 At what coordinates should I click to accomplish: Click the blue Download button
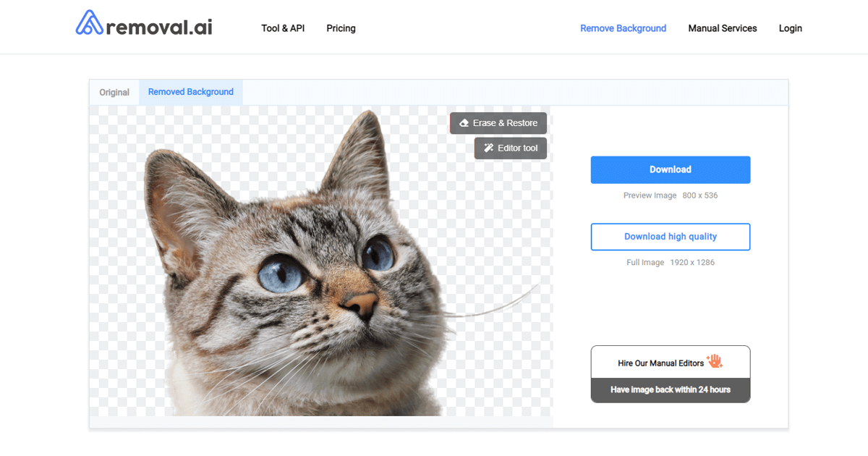point(671,169)
